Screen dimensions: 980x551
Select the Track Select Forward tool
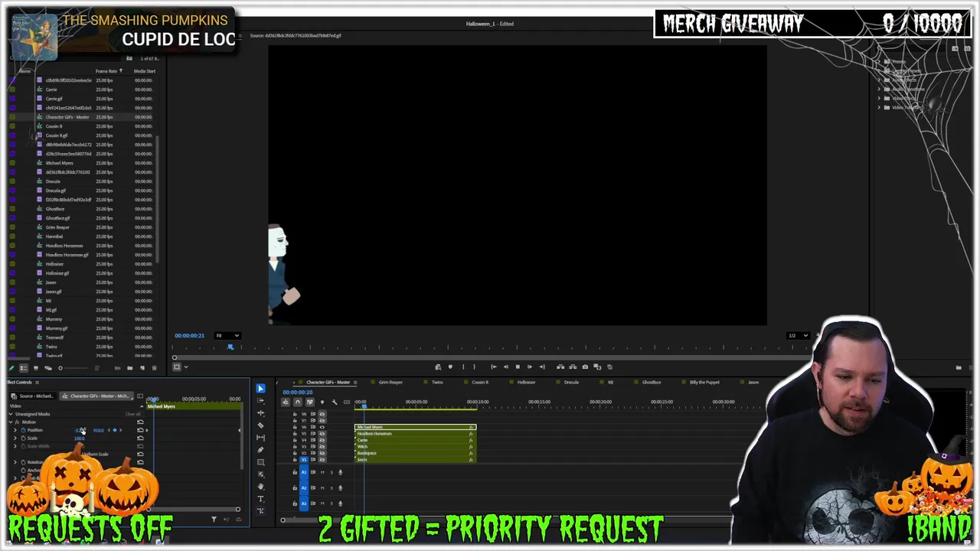[x=260, y=401]
